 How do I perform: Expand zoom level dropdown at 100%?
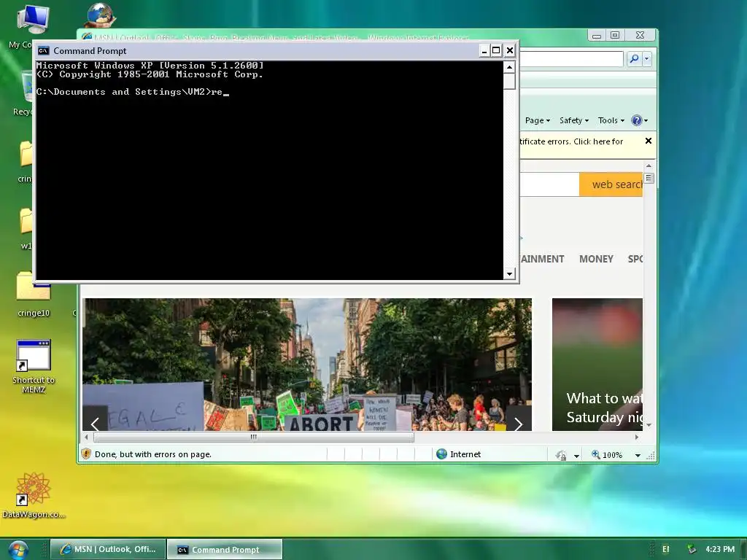tap(638, 455)
